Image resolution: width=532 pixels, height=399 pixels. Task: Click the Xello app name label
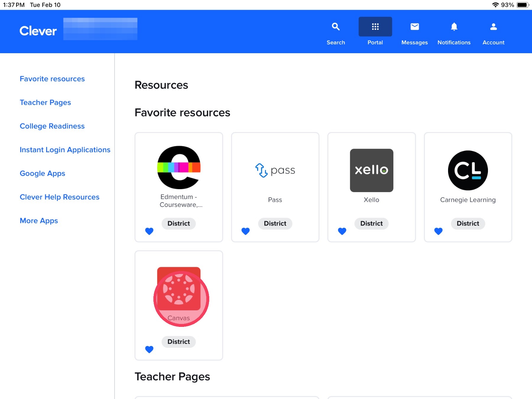(372, 200)
